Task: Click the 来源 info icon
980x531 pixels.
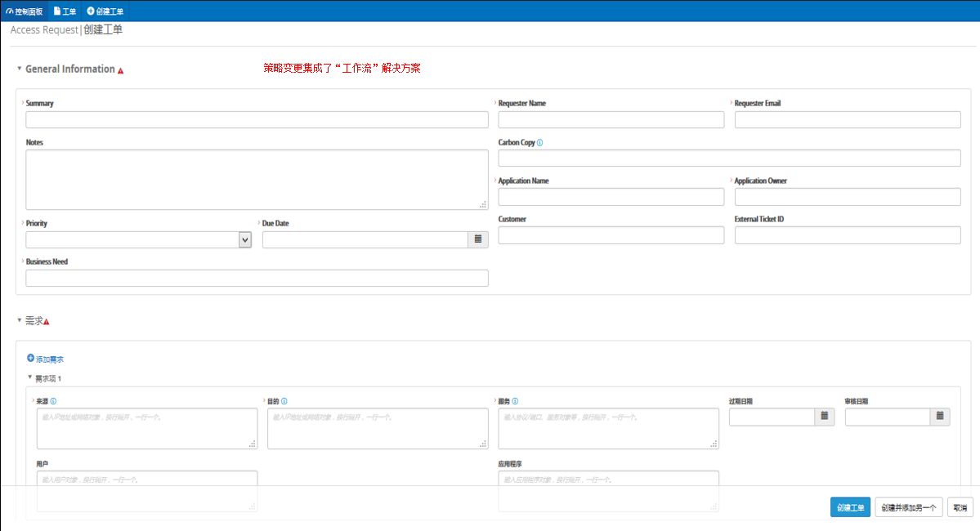Action: click(53, 402)
